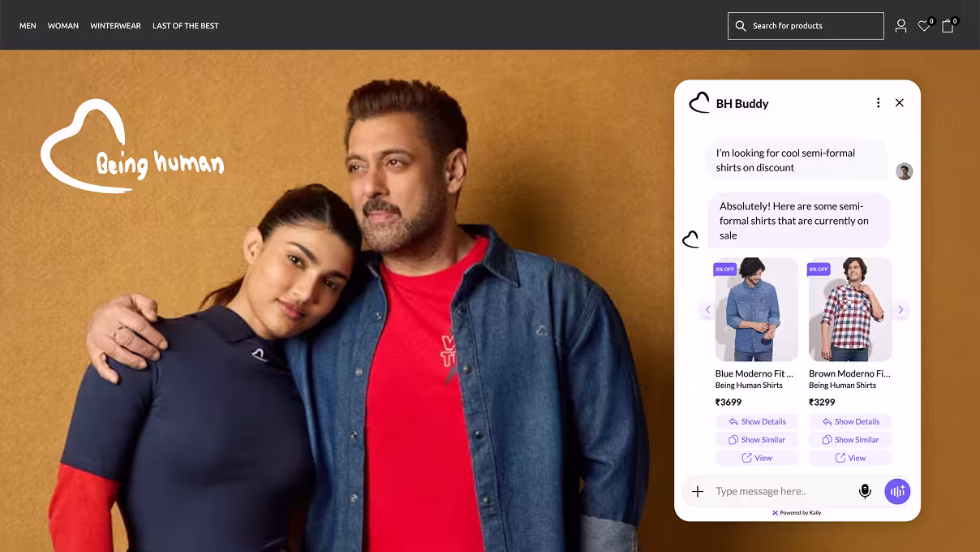Open the wishlist heart icon
Image resolution: width=980 pixels, height=552 pixels.
(924, 26)
